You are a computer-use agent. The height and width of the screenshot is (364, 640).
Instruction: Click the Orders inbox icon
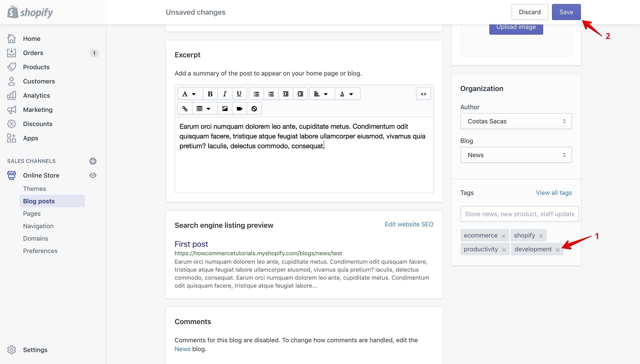pyautogui.click(x=12, y=53)
